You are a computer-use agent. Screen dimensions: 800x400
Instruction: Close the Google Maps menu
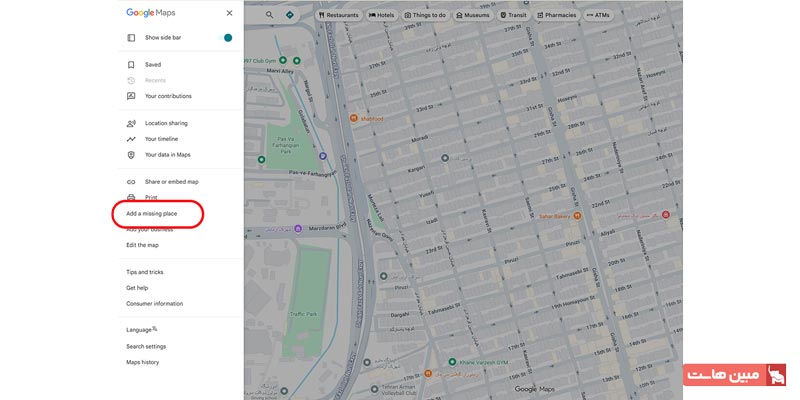(229, 13)
